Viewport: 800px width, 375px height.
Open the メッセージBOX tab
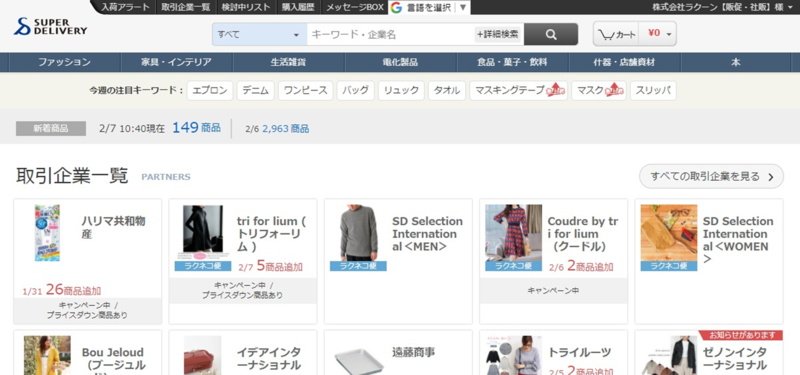coord(355,7)
